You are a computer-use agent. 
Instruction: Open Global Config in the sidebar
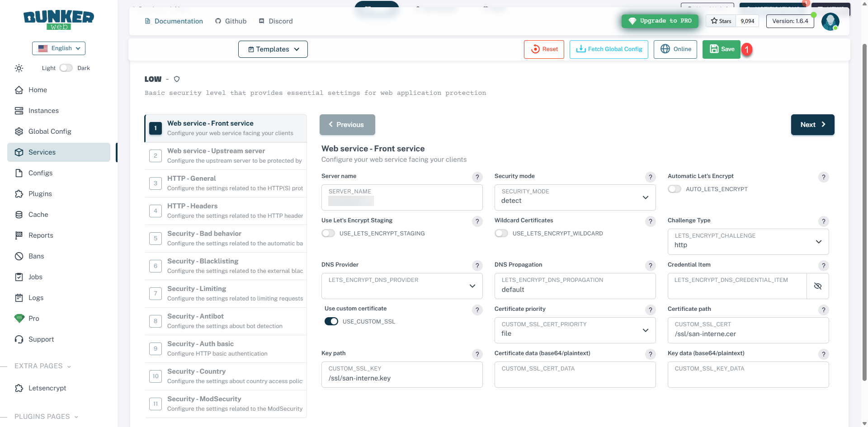tap(50, 131)
